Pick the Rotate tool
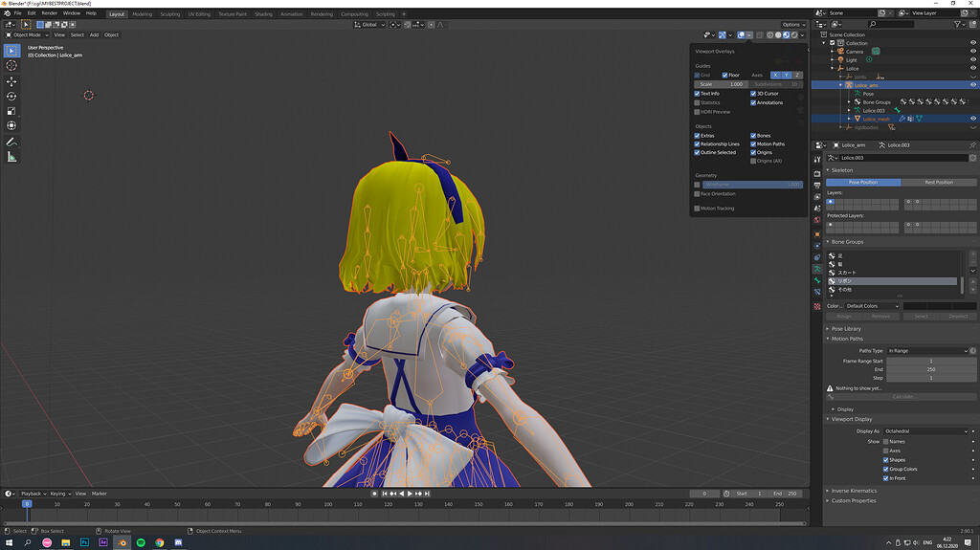 (11, 97)
